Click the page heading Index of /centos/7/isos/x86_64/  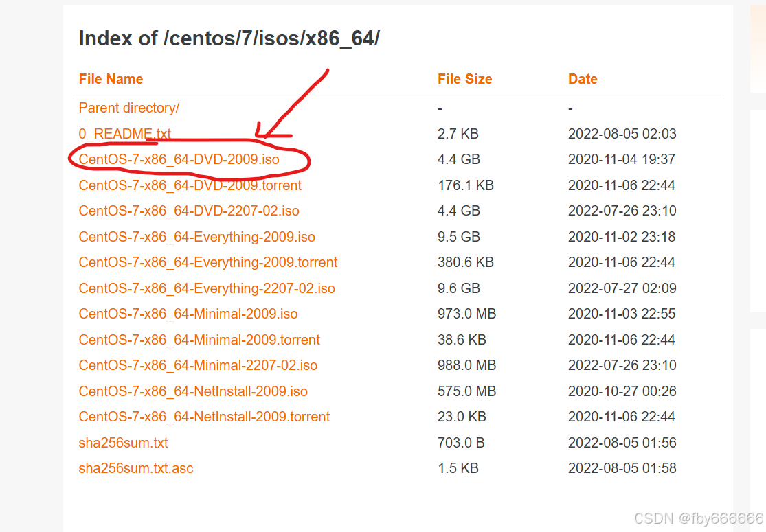click(229, 38)
